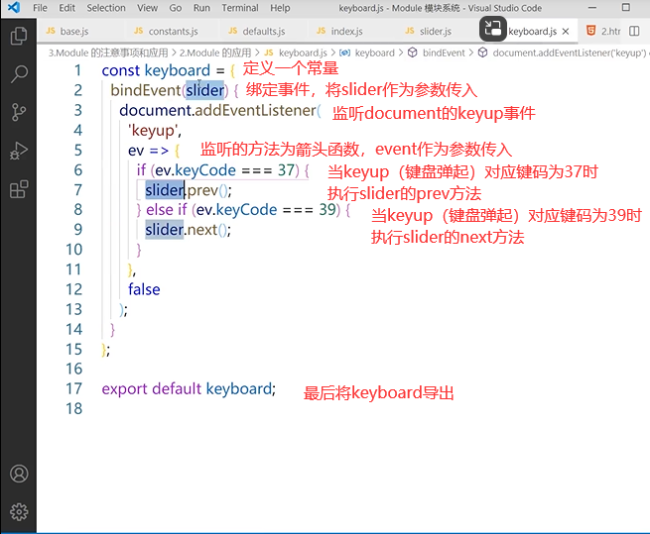Click the 'keyup' string on line 4
Viewport: 650px width, 534px height.
pyautogui.click(x=154, y=131)
